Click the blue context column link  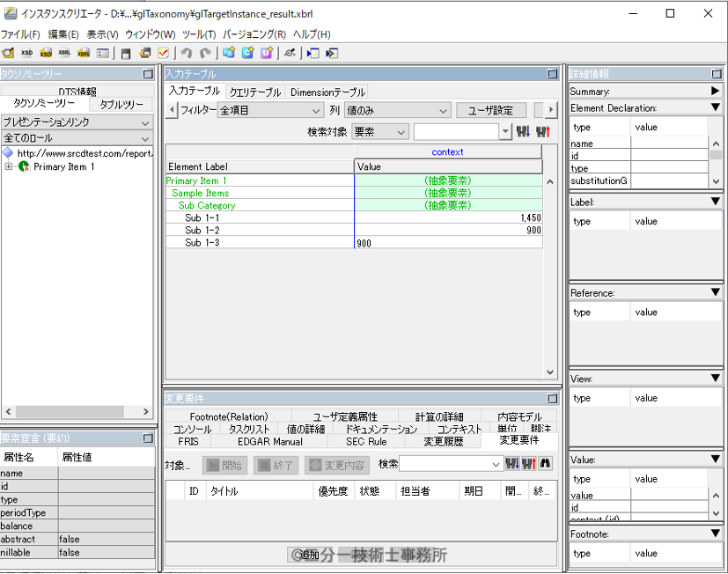tap(447, 151)
